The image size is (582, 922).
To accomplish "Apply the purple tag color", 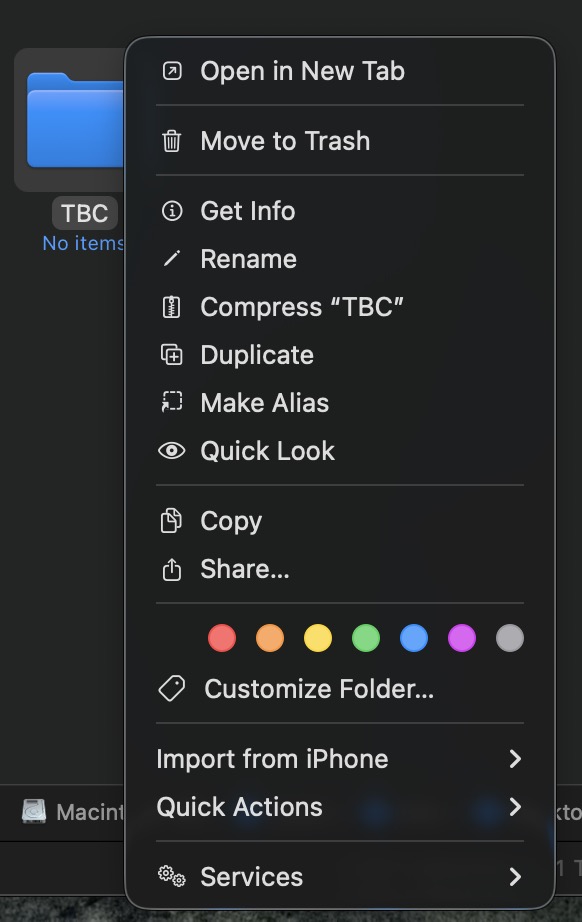I will [462, 639].
